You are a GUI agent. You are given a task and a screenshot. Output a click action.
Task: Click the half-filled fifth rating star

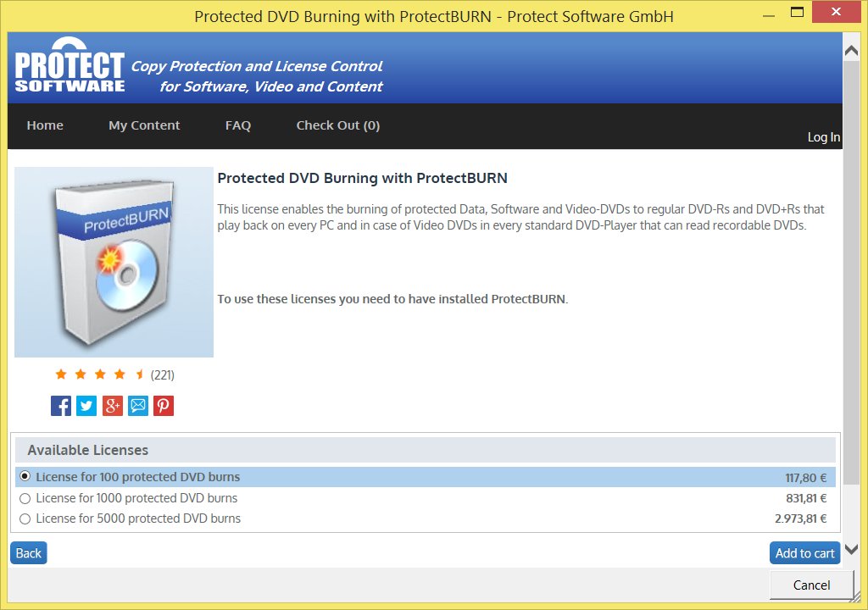click(x=140, y=374)
